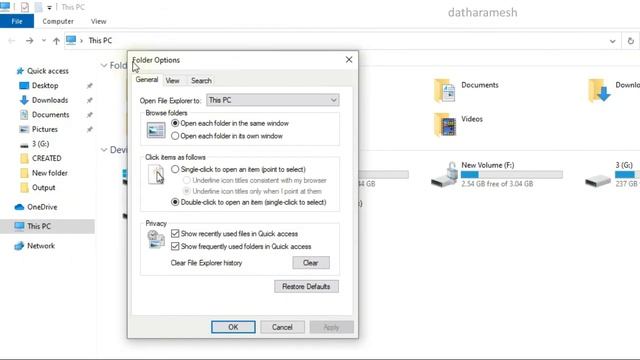Switch to the Search tab in Folder Options

pos(201,81)
